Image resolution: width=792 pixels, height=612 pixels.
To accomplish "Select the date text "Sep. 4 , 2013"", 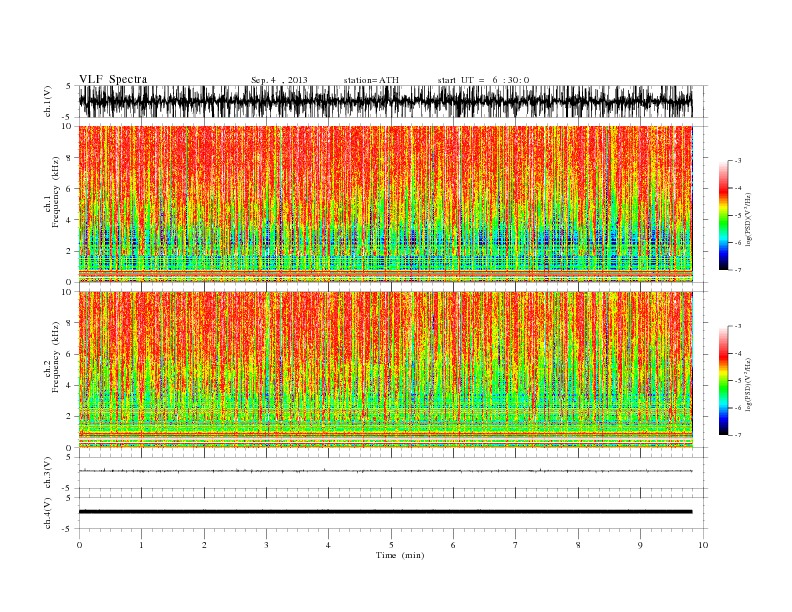I will click(279, 80).
